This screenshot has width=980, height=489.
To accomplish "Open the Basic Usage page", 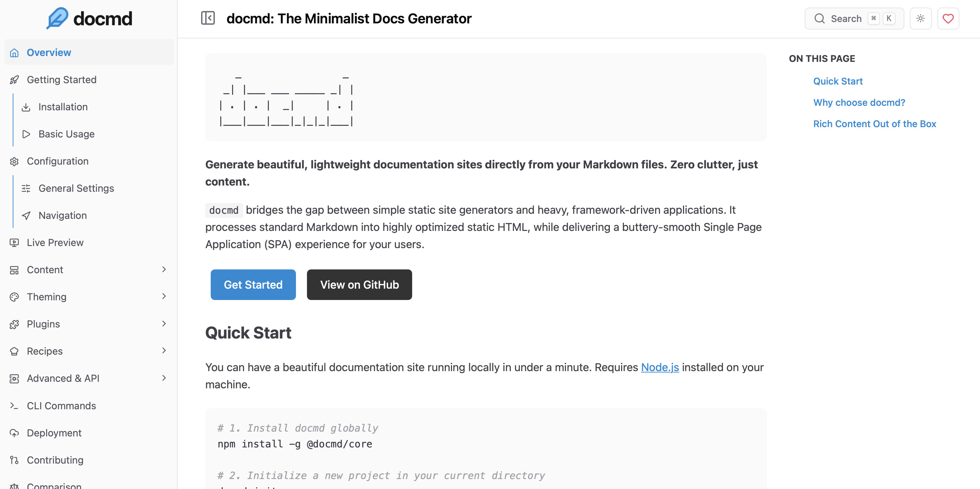I will click(x=66, y=134).
